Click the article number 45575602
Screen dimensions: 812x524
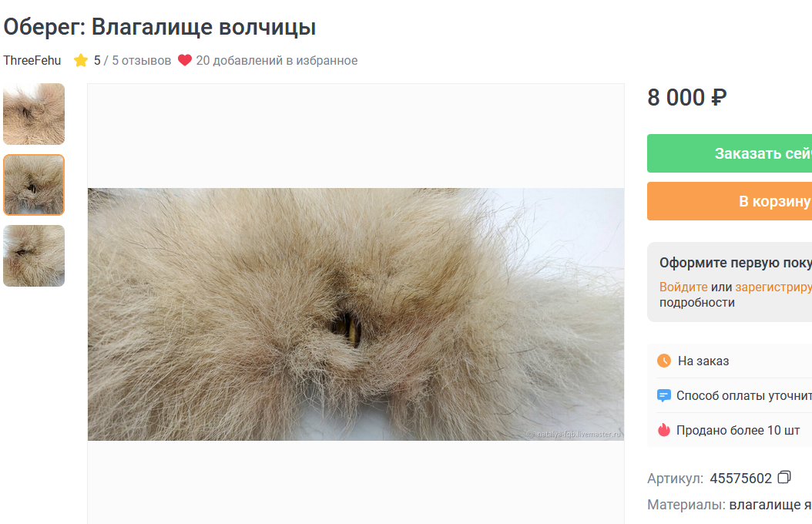[x=740, y=478]
